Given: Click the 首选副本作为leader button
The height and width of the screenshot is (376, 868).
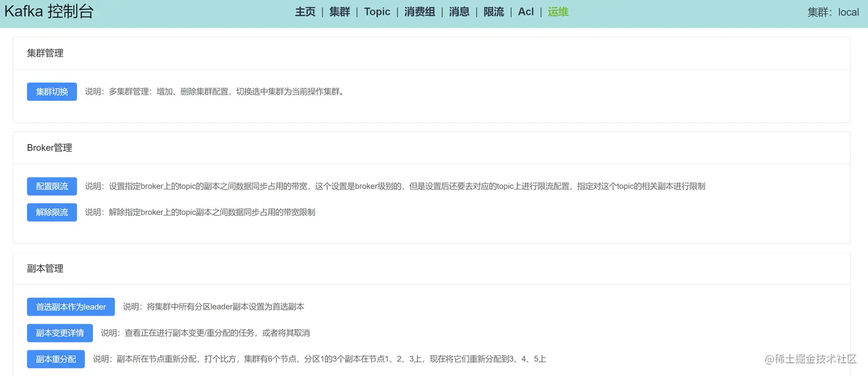Looking at the screenshot, I should [x=71, y=307].
